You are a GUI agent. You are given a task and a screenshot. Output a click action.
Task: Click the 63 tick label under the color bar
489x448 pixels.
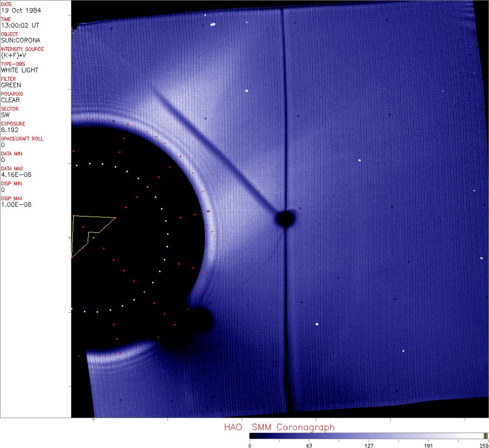point(309,445)
